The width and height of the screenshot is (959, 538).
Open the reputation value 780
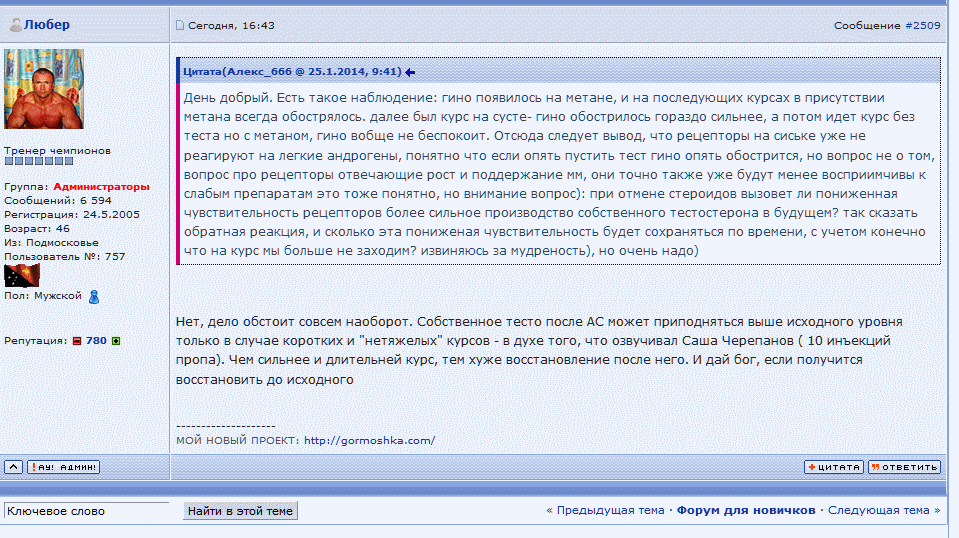(x=96, y=341)
